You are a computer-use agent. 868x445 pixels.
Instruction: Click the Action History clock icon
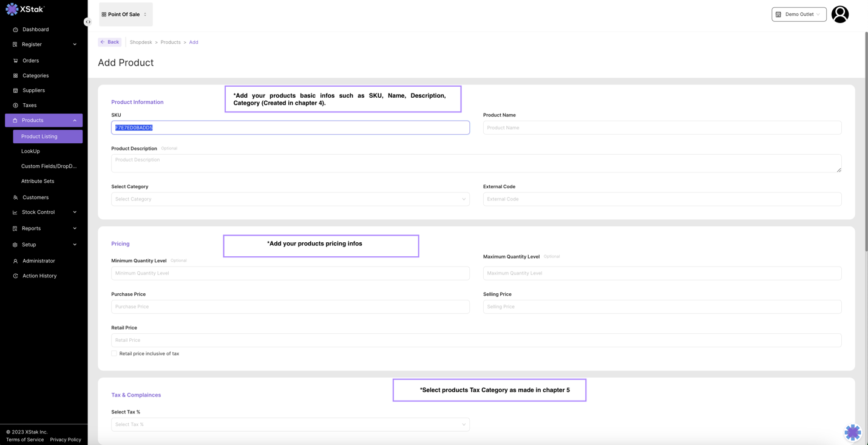16,276
